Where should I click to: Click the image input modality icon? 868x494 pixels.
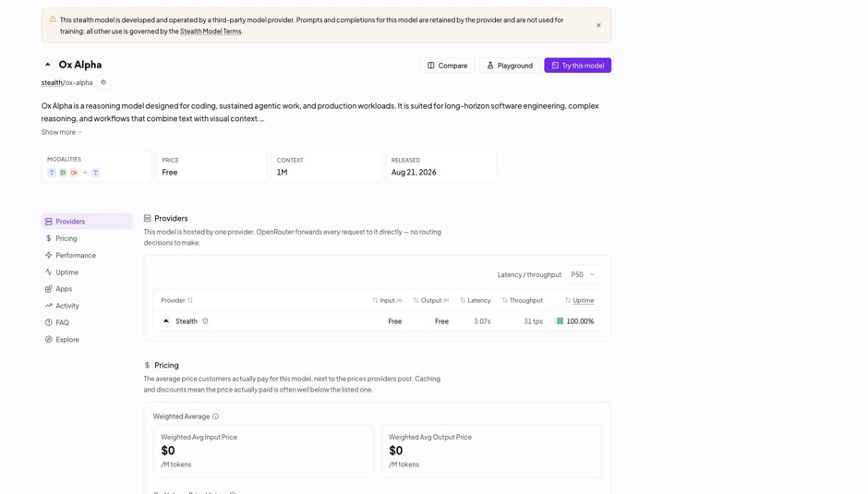click(x=63, y=173)
